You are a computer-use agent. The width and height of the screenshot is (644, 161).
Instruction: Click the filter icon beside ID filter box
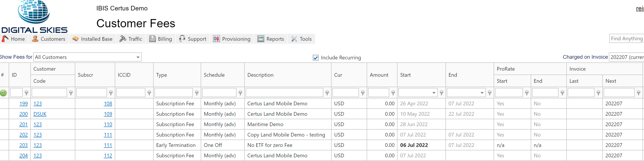pyautogui.click(x=26, y=93)
